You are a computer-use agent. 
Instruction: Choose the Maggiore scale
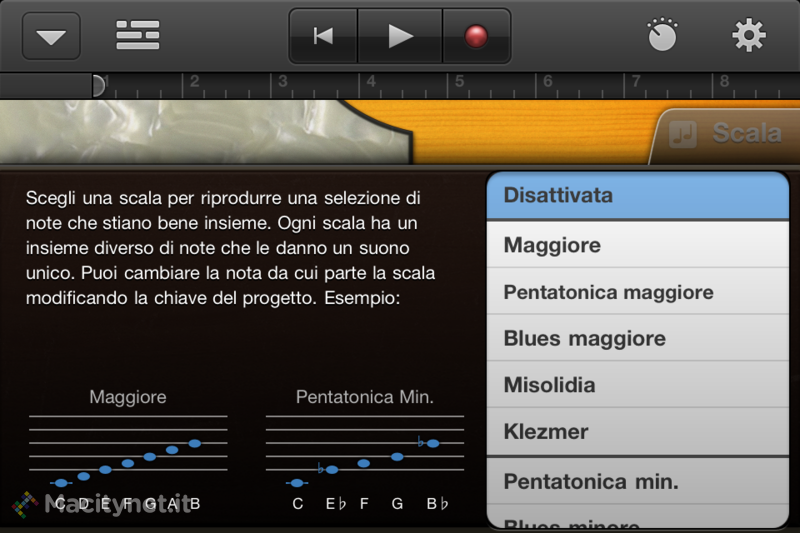(x=638, y=245)
